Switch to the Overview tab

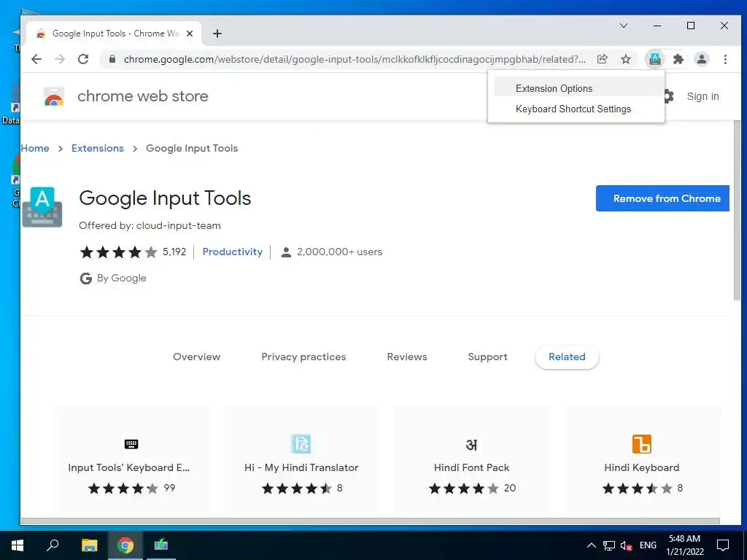point(196,357)
